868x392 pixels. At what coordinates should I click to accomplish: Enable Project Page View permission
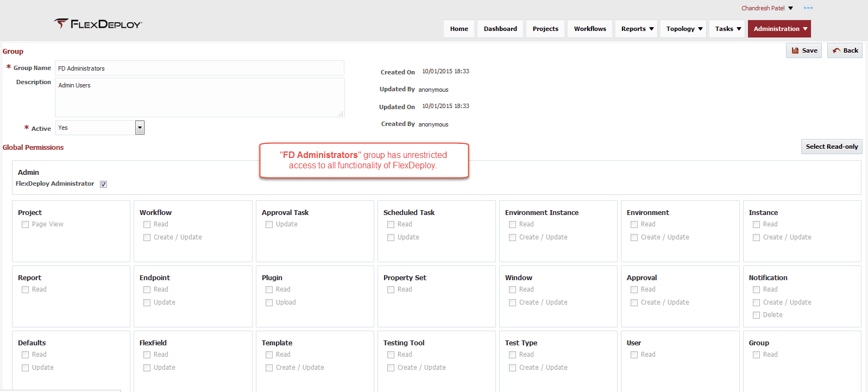click(x=25, y=224)
